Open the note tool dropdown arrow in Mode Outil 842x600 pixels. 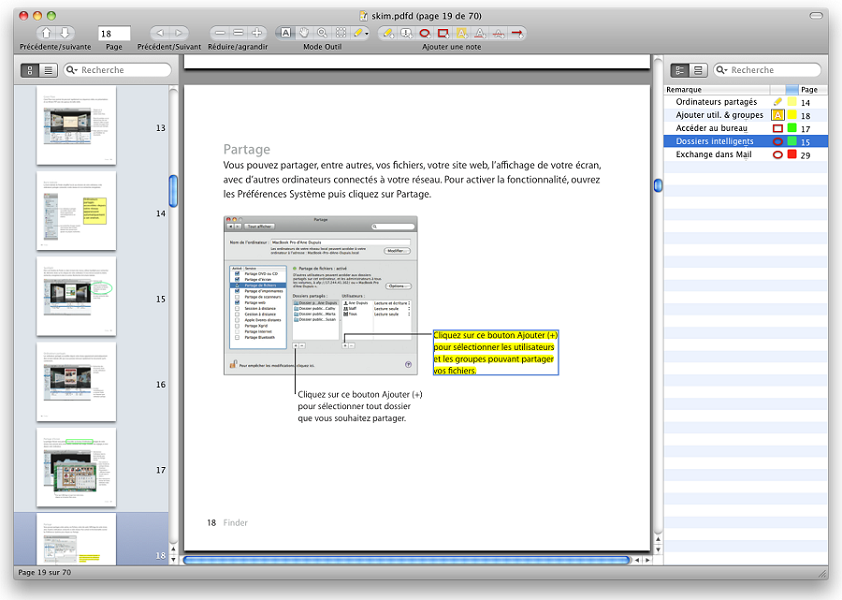pyautogui.click(x=367, y=33)
